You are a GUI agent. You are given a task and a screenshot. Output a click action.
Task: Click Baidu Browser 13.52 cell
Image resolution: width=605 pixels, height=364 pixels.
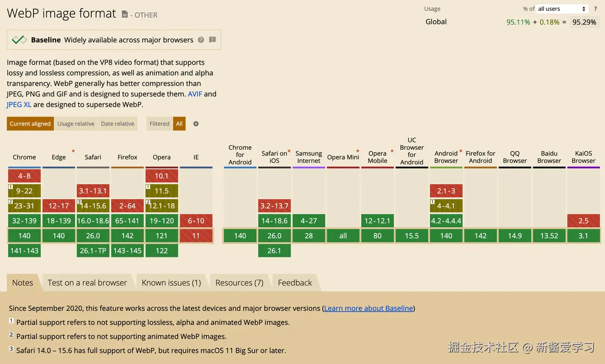[549, 236]
